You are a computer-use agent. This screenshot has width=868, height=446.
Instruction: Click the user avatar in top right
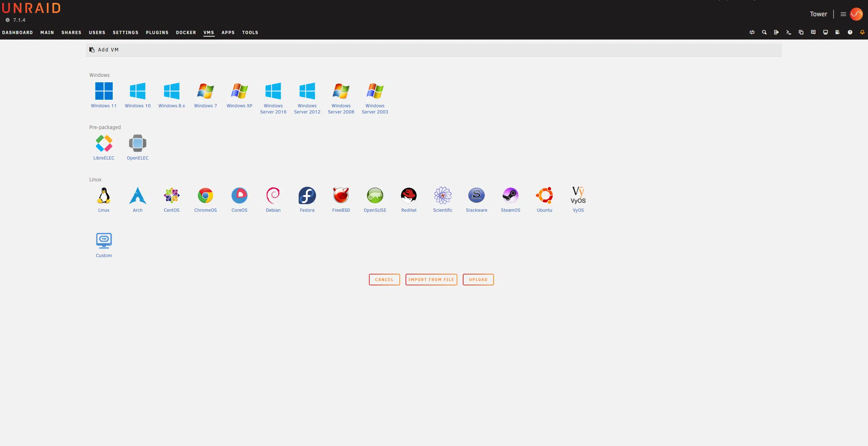pyautogui.click(x=856, y=14)
